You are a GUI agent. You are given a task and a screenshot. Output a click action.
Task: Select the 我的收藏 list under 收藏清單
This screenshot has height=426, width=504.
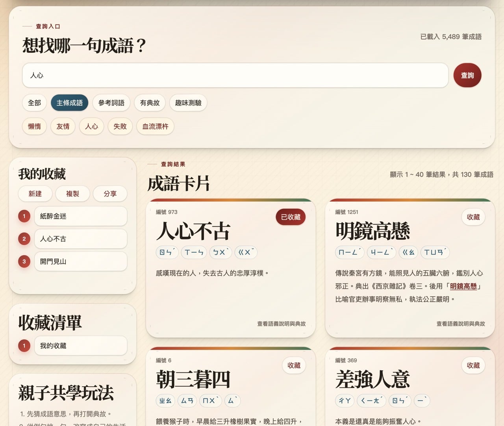81,346
